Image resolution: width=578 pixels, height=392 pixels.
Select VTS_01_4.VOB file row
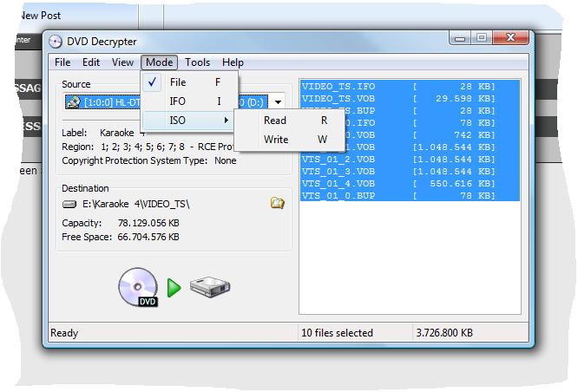[410, 184]
